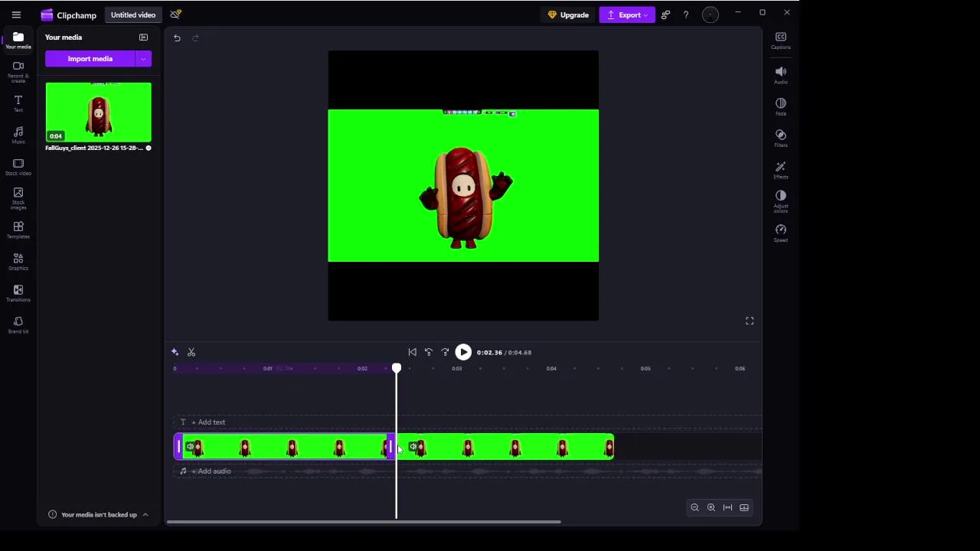Open the share connections icon
This screenshot has height=551, width=980.
tap(665, 15)
